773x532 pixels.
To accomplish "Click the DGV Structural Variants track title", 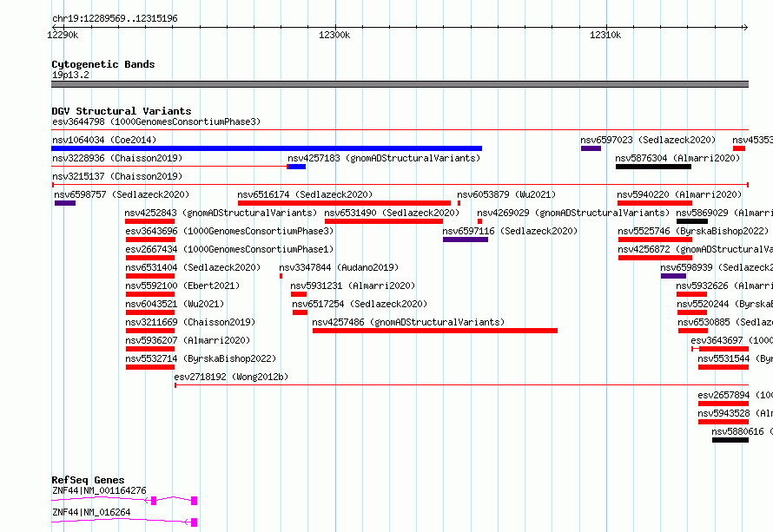I will [122, 111].
